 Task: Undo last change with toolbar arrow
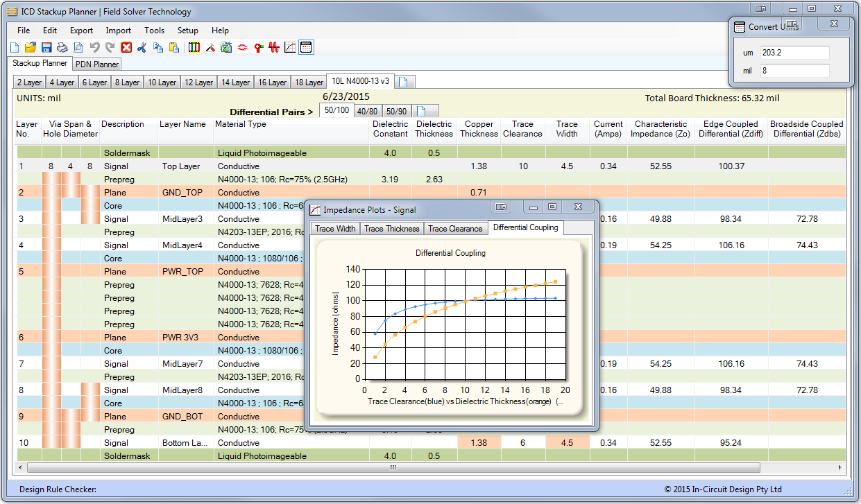click(94, 48)
